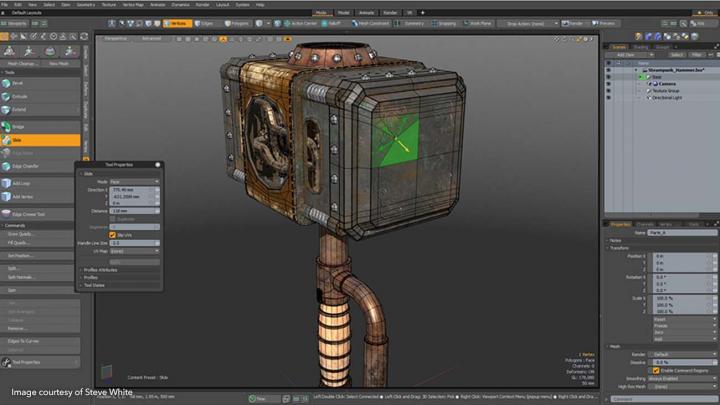Open the Action Center toolbar option
Viewport: 720px width, 405px height.
[301, 23]
